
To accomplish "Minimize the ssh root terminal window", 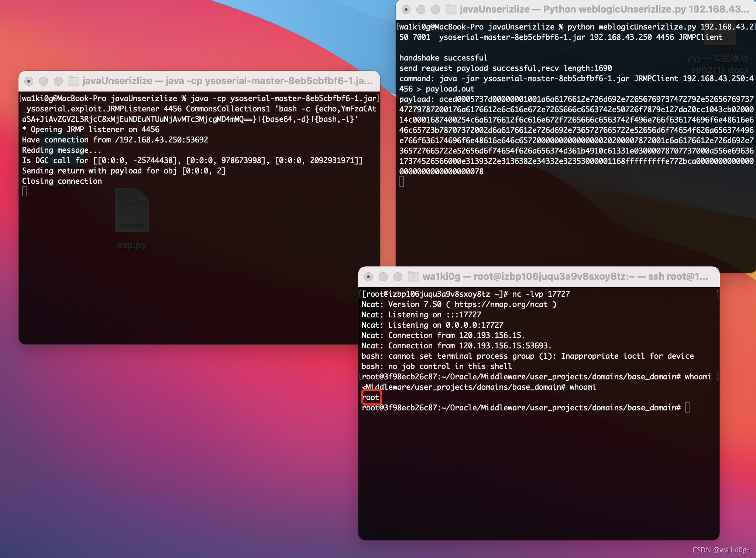I will (383, 277).
